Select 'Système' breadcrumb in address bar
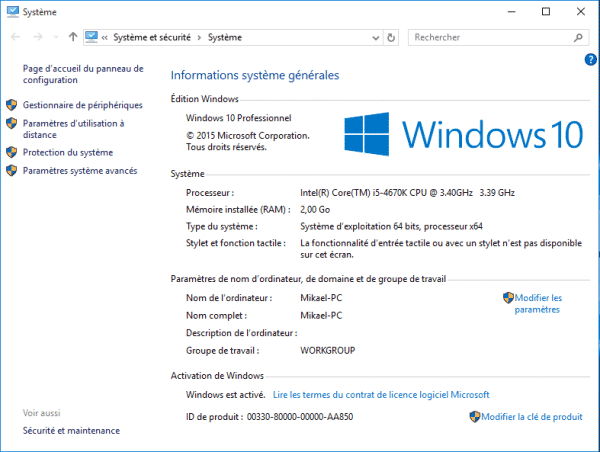 pyautogui.click(x=225, y=38)
